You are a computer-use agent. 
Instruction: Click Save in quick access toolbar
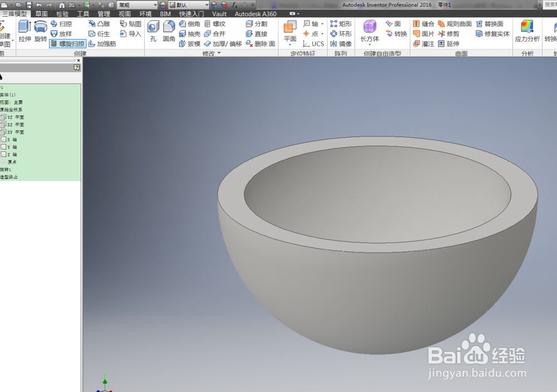click(29, 5)
